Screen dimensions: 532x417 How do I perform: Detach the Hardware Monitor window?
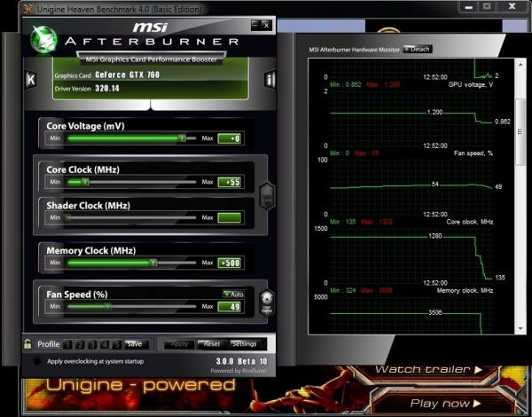(417, 49)
